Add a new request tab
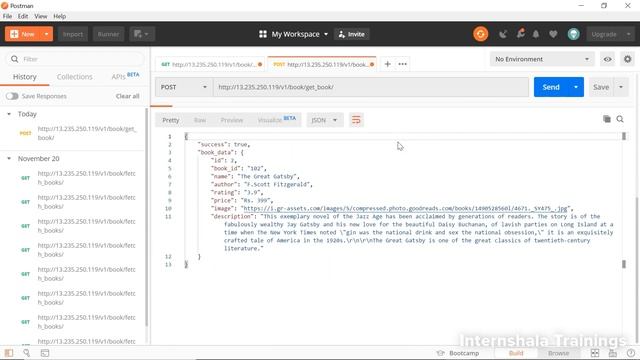The image size is (640, 360). pos(387,64)
